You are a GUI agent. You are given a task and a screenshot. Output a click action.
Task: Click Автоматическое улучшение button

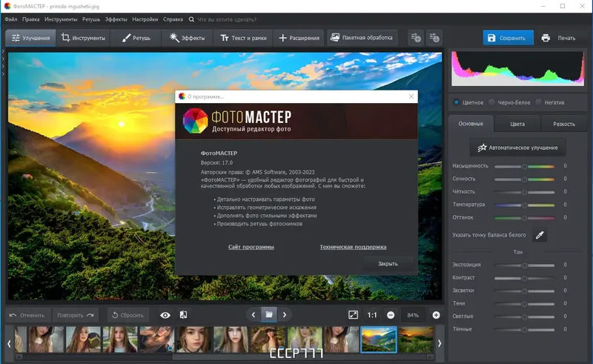(517, 148)
